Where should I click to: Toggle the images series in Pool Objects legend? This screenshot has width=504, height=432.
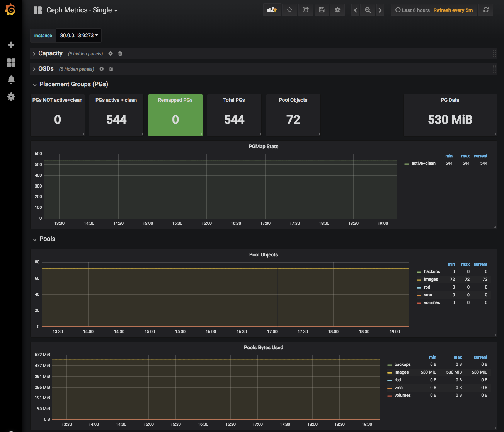pyautogui.click(x=431, y=279)
